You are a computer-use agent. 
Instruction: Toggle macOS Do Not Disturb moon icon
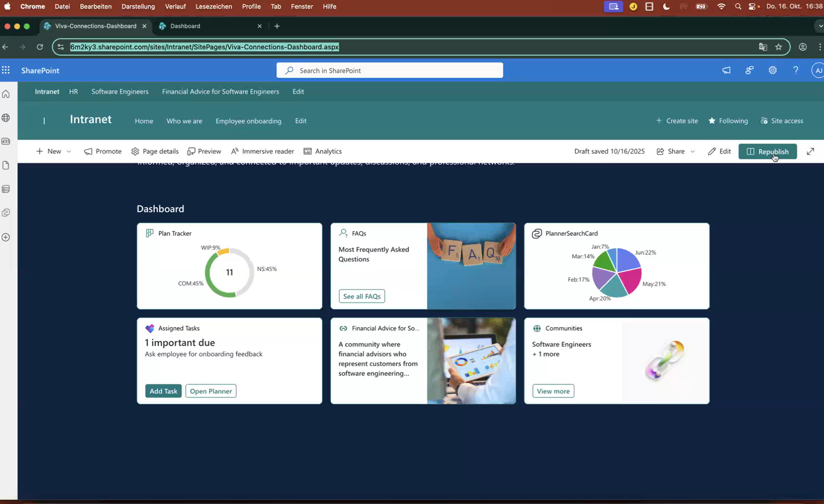click(666, 6)
